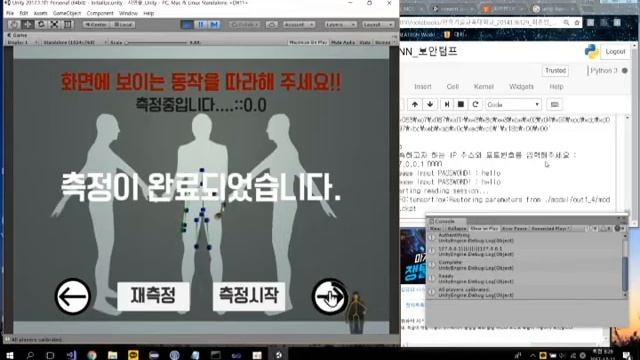
Task: Toggle the Local handle rotation button
Action: click(122, 24)
